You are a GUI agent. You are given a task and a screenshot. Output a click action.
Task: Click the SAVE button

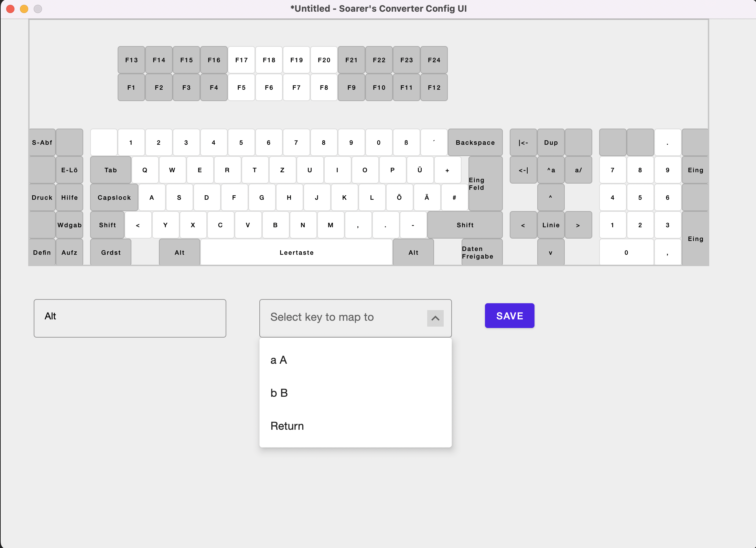(x=509, y=315)
